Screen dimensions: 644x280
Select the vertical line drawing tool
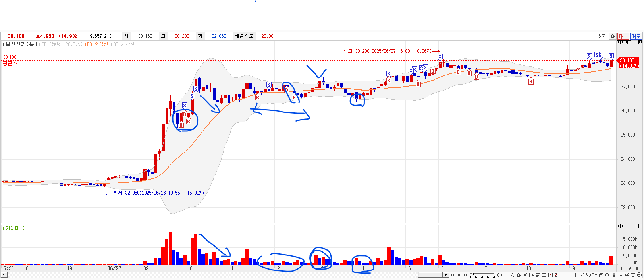click(576, 275)
